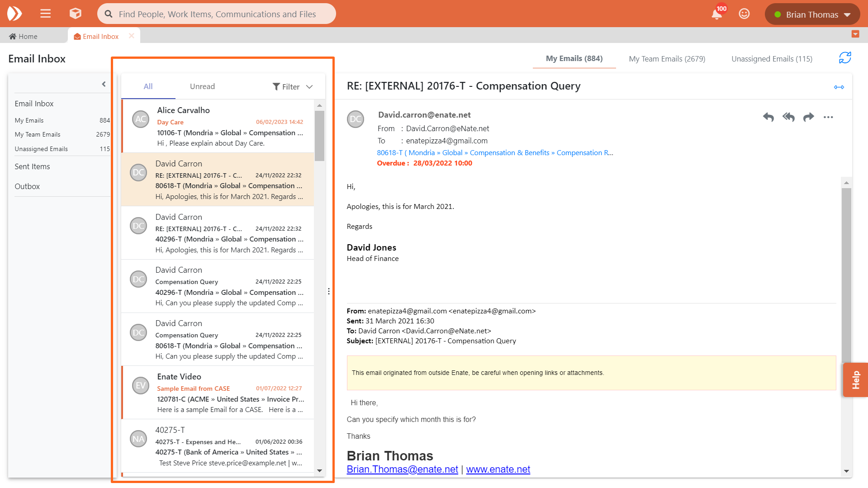This screenshot has height=488, width=868.
Task: Click the Reply arrow icon
Action: pyautogui.click(x=768, y=117)
